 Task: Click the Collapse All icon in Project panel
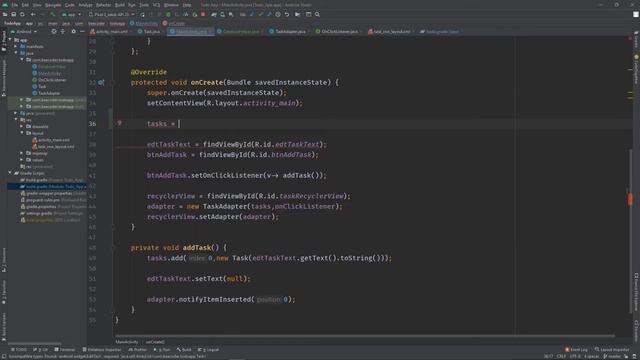pyautogui.click(x=62, y=31)
